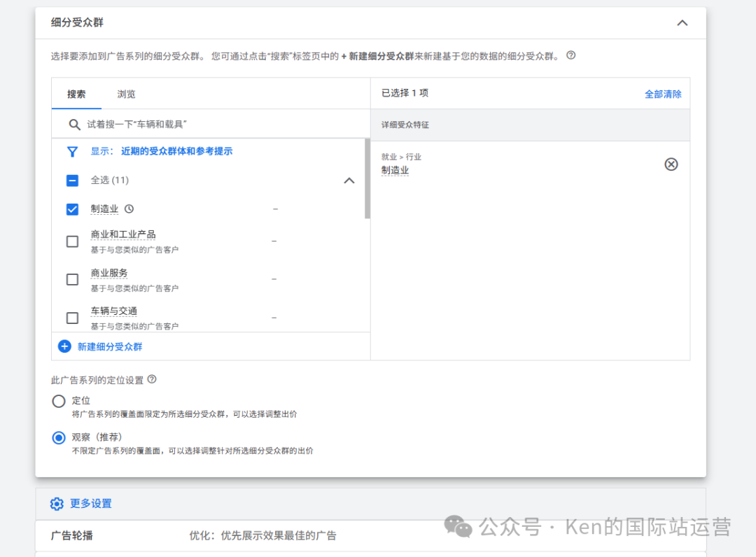Click 全部清除 to clear selections
Screen dimensions: 756x557
663,94
